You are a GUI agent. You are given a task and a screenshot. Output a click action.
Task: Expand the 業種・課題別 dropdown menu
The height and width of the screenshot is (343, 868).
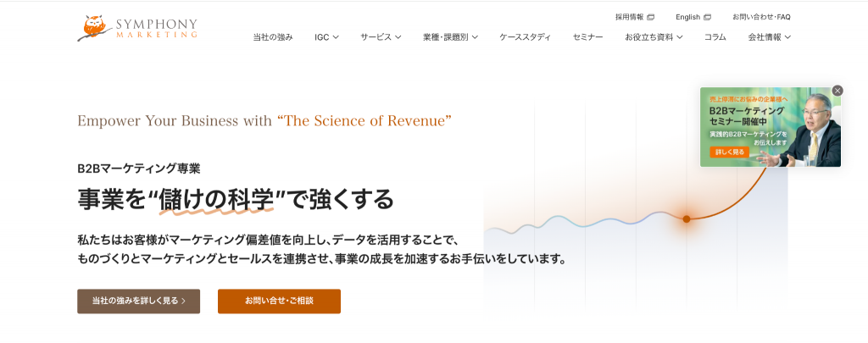point(451,37)
